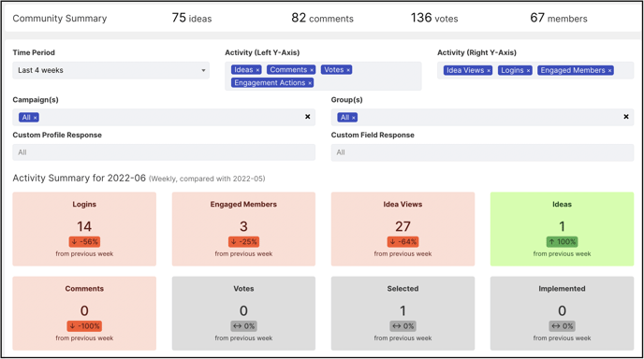Image resolution: width=644 pixels, height=359 pixels.
Task: Select the Ideas summary card
Action: [x=562, y=229]
